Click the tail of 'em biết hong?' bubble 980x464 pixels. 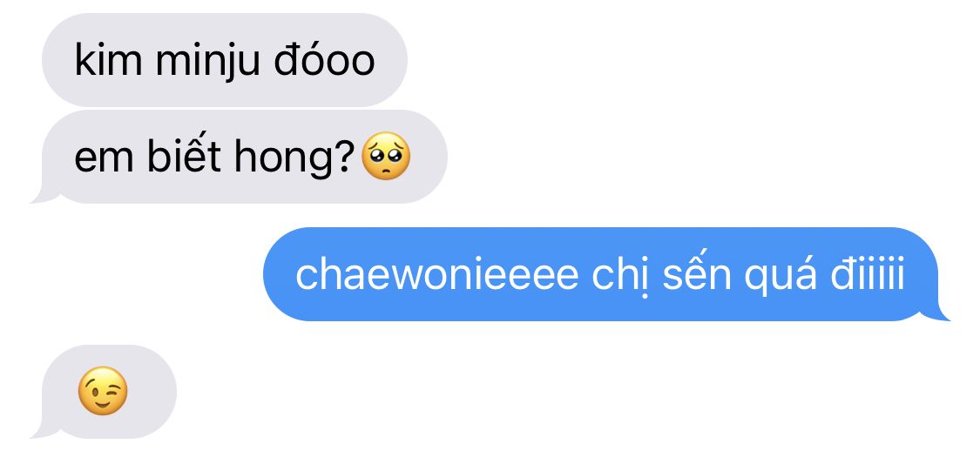[41, 194]
